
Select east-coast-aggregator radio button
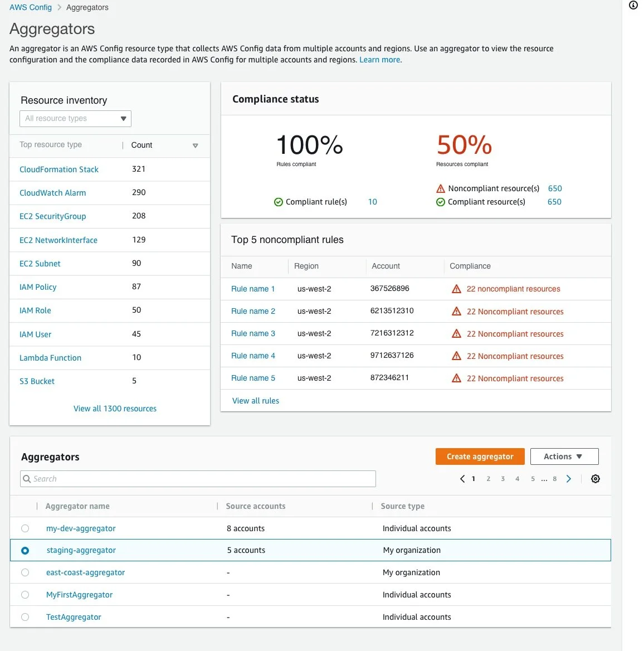[x=25, y=572]
